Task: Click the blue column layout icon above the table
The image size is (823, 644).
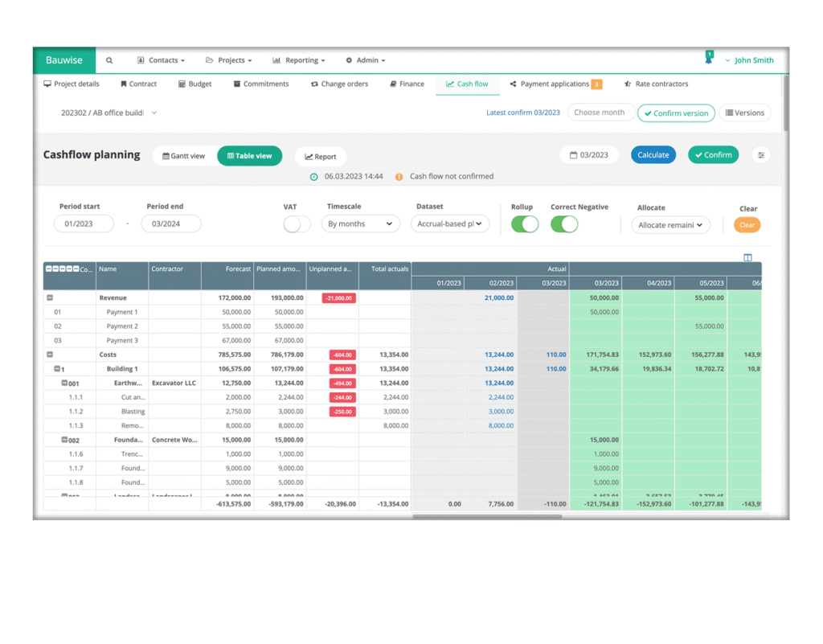Action: point(748,257)
